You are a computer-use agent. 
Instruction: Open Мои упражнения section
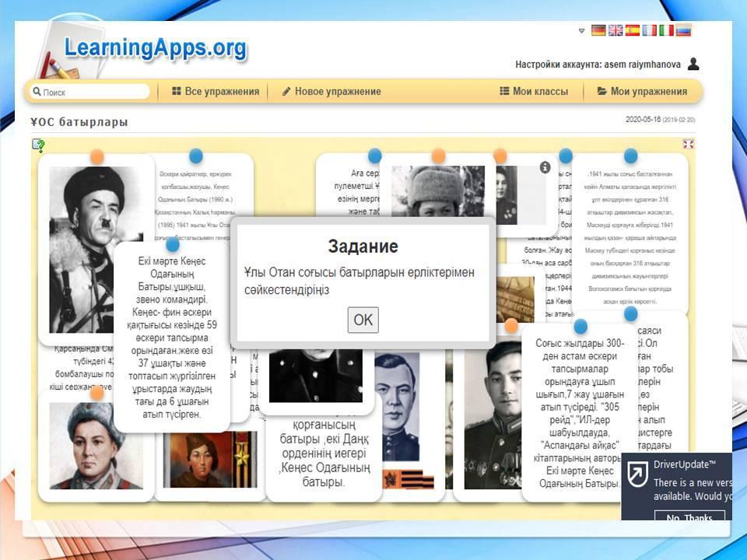pos(642,92)
